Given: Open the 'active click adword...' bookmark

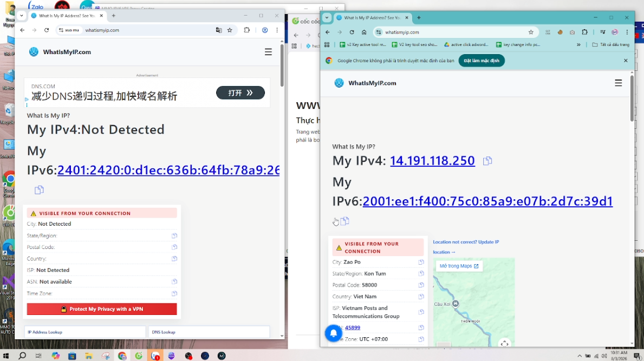Looking at the screenshot, I should tap(466, 45).
